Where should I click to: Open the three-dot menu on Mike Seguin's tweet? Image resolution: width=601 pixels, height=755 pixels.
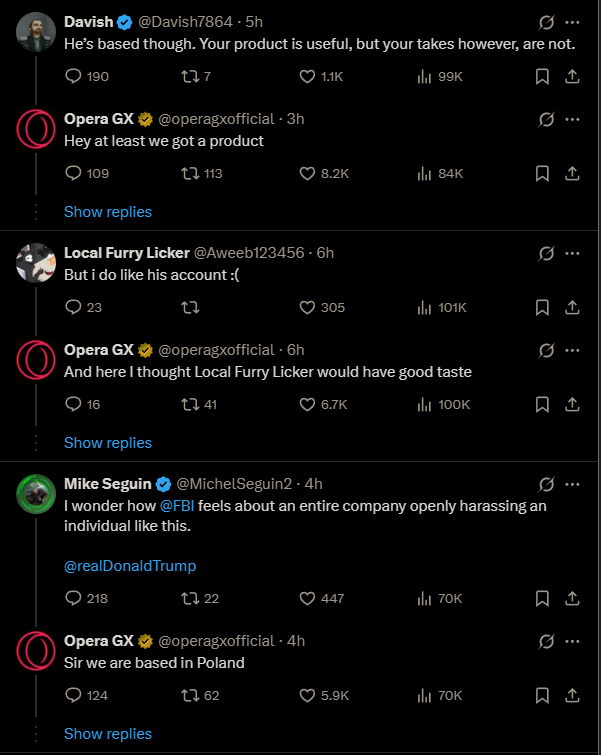572,484
